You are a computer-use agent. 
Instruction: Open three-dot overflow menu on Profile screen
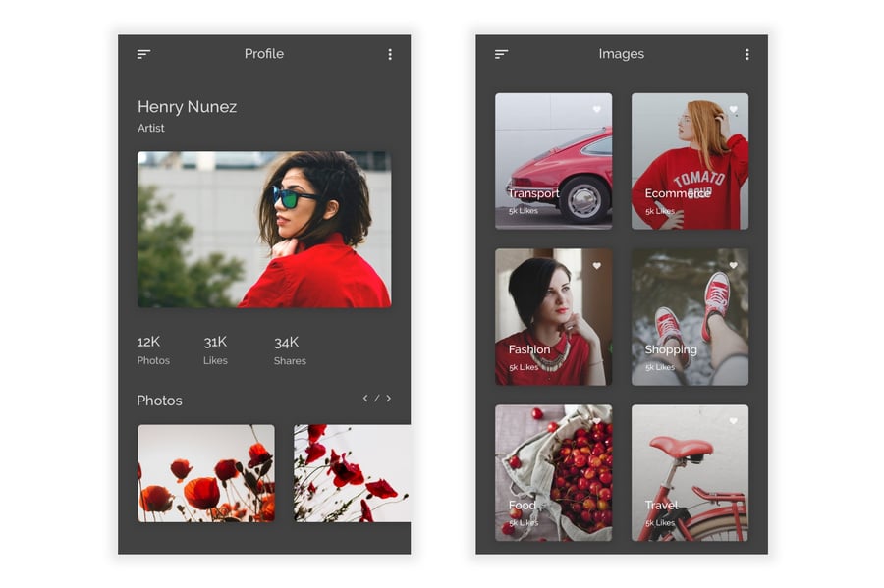(390, 55)
